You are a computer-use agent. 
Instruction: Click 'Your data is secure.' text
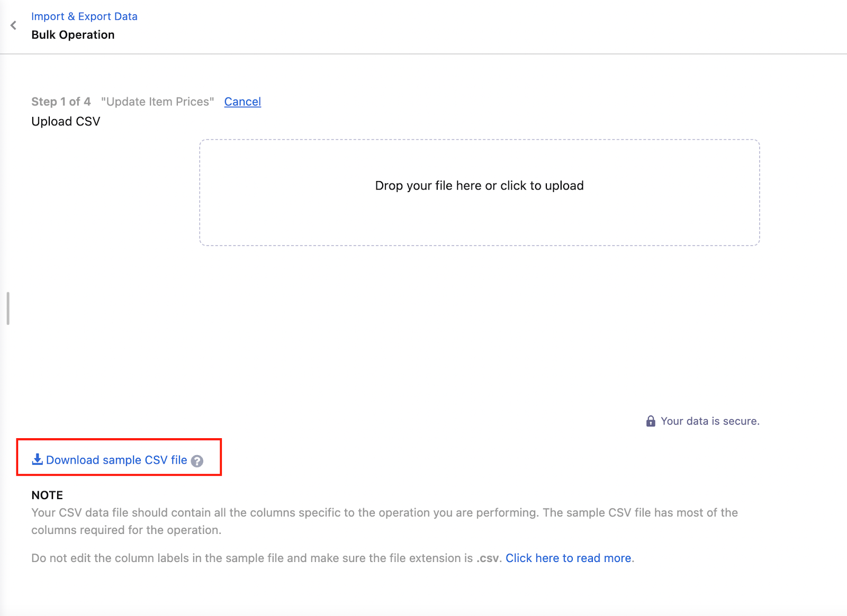tap(709, 421)
